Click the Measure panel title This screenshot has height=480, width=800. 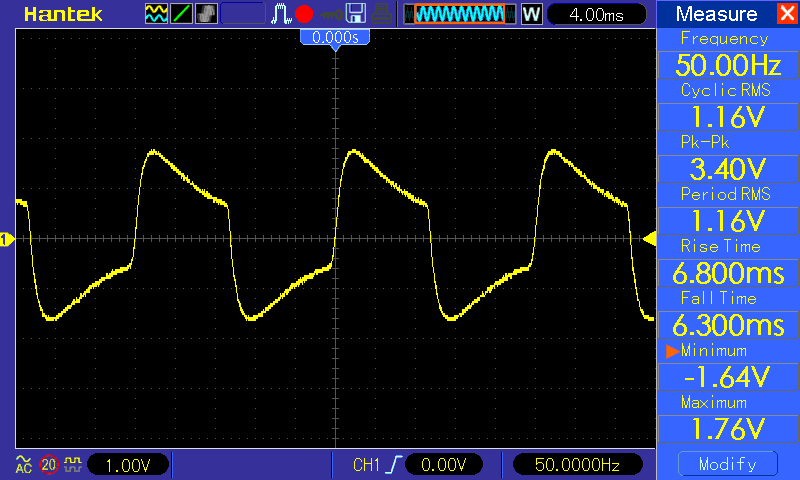click(716, 14)
